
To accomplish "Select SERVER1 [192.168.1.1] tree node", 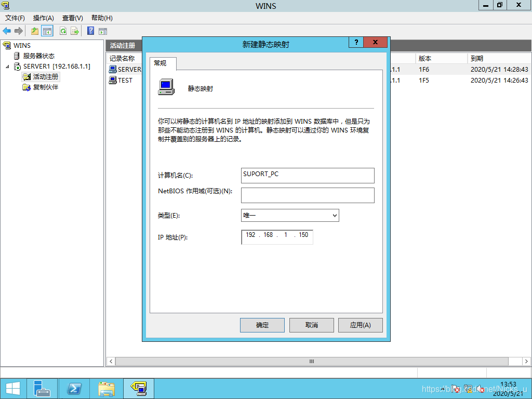I will tap(57, 66).
